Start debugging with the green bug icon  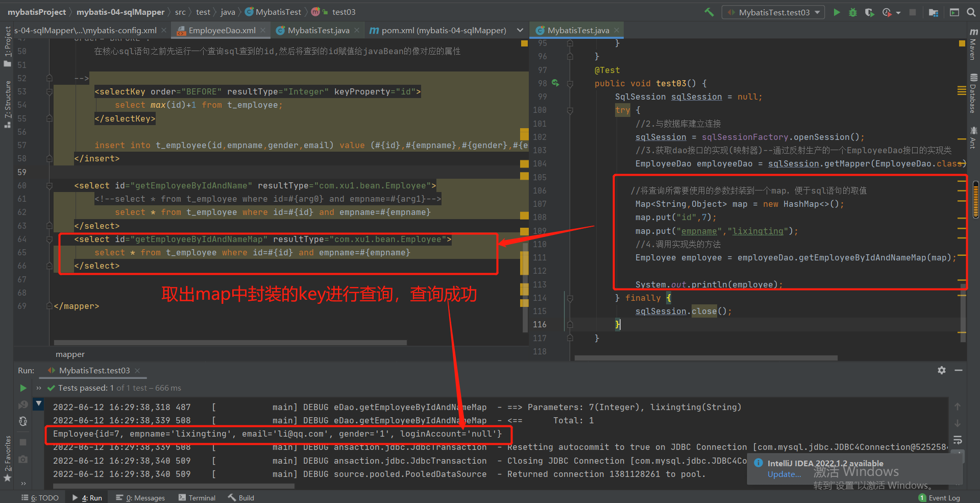coord(853,12)
